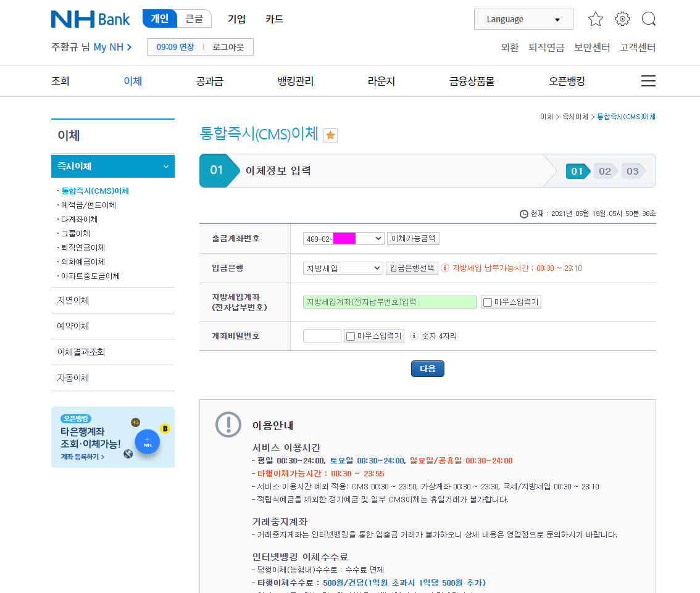Click the 다음 button
Viewport: 700px width, 593px height.
pyautogui.click(x=427, y=368)
